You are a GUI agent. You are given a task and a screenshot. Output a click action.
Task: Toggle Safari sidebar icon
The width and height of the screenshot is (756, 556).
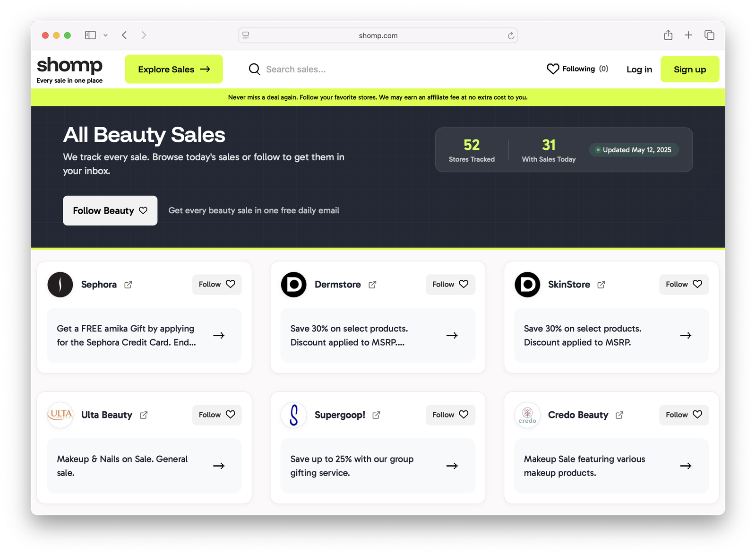[x=90, y=35]
